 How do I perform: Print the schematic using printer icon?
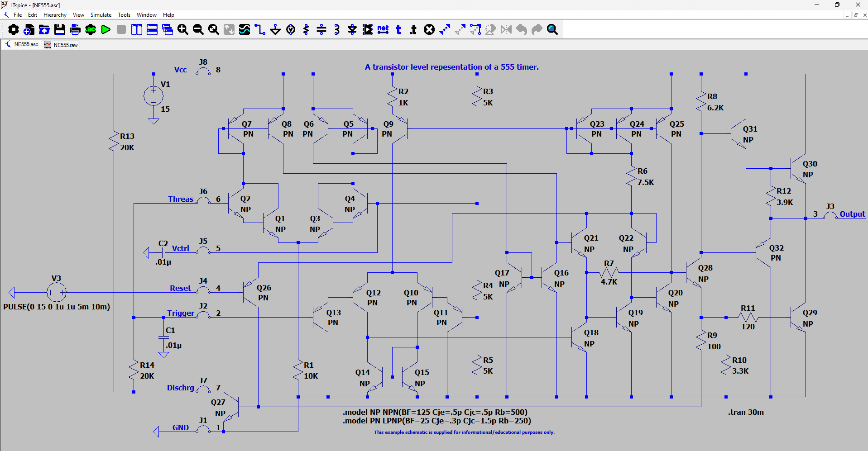pyautogui.click(x=75, y=30)
